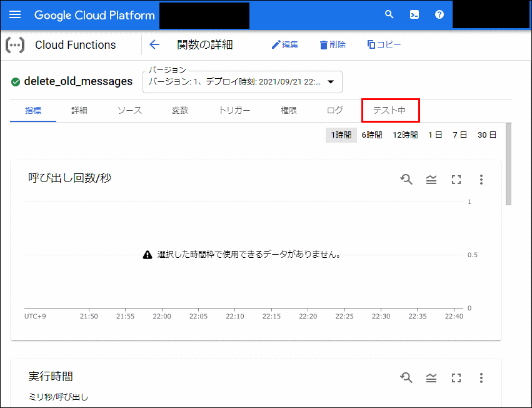Open more options for 呼び出し回数/秒 chart
This screenshot has width=532, height=408.
click(481, 180)
